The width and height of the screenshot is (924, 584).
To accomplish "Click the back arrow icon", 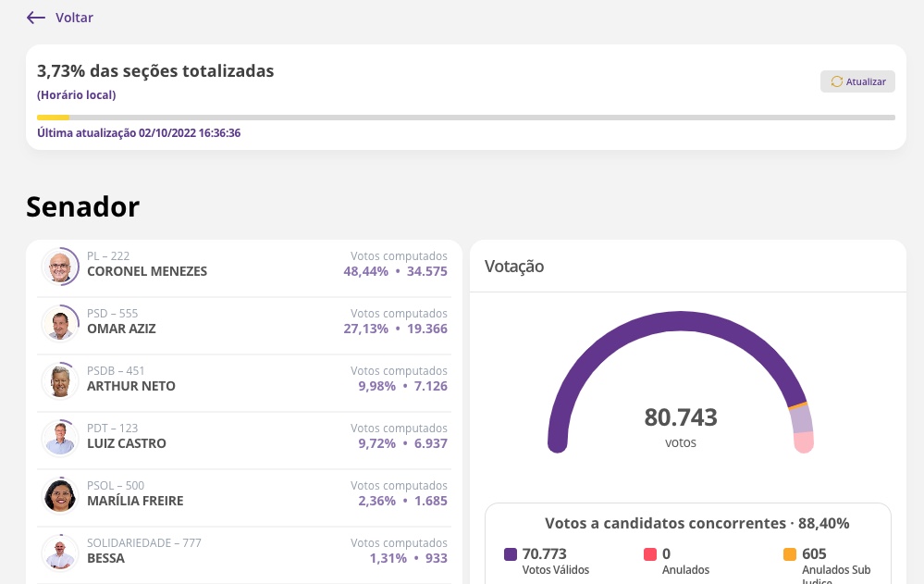I will click(36, 18).
